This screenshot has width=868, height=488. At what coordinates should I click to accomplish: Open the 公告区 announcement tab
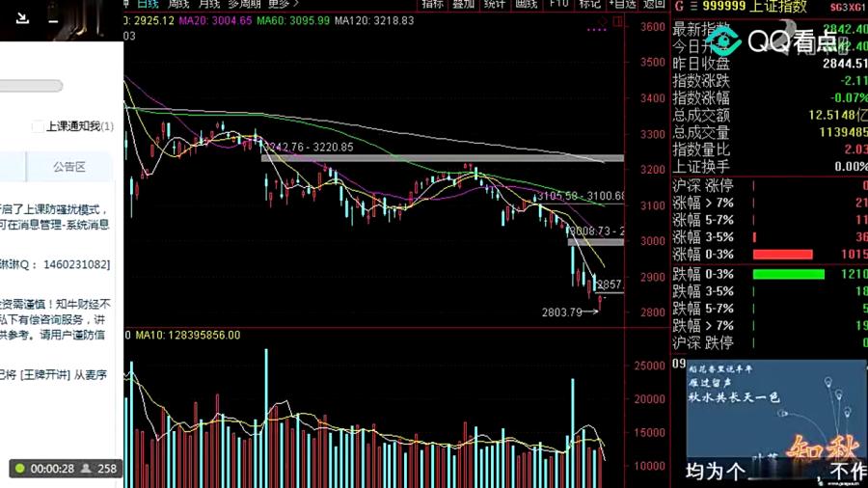click(69, 167)
